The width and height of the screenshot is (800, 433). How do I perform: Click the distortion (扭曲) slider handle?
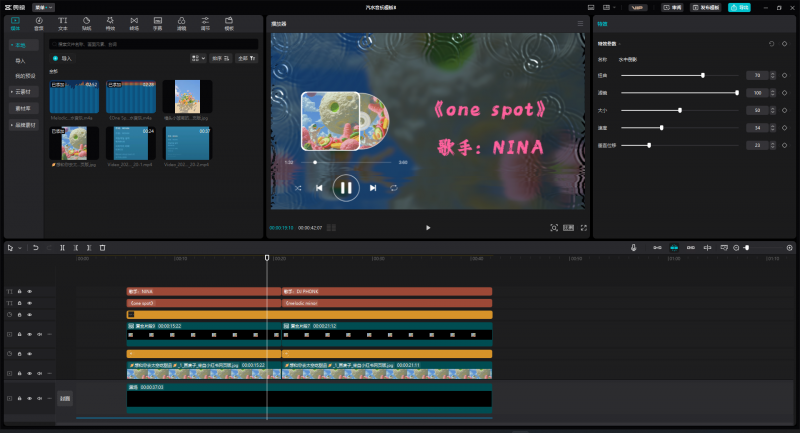pyautogui.click(x=703, y=75)
